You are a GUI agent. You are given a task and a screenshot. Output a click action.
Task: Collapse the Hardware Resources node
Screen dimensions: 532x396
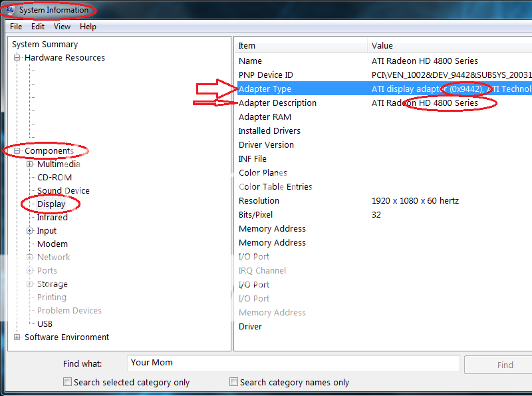[17, 58]
